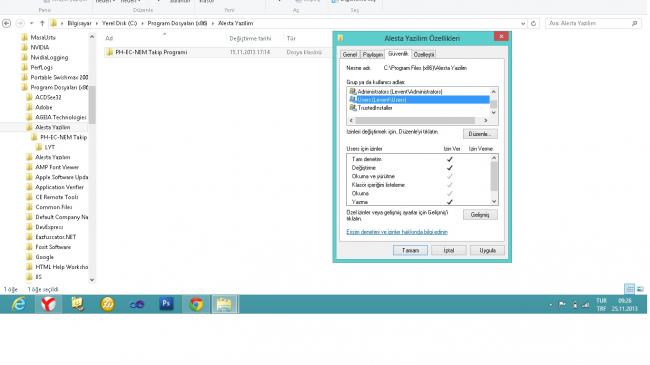The width and height of the screenshot is (650, 365).
Task: Click the search magnifier icon
Action: tap(634, 24)
